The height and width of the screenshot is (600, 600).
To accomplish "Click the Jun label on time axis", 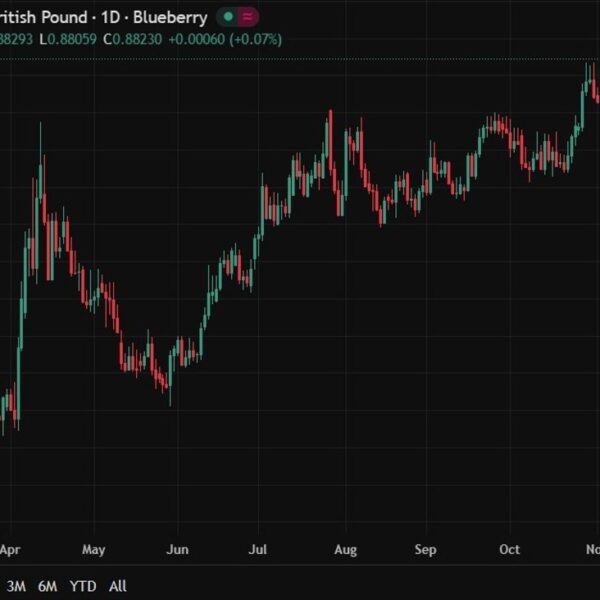I will click(177, 550).
